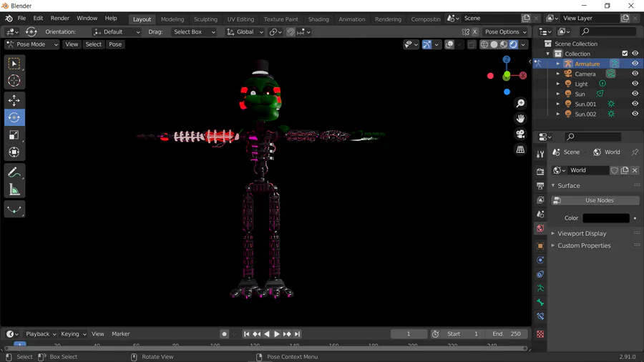Toggle X-ray mode
Screen dimensions: 644x362
tap(472, 44)
